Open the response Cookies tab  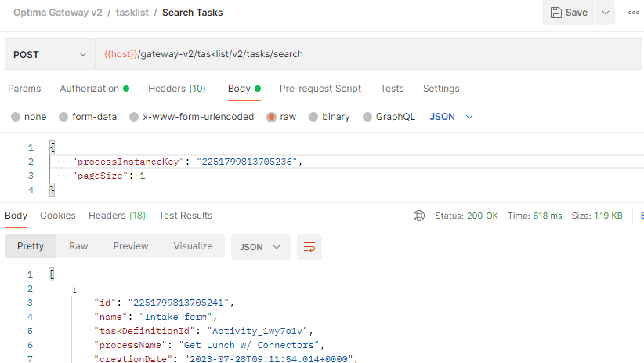(x=58, y=216)
